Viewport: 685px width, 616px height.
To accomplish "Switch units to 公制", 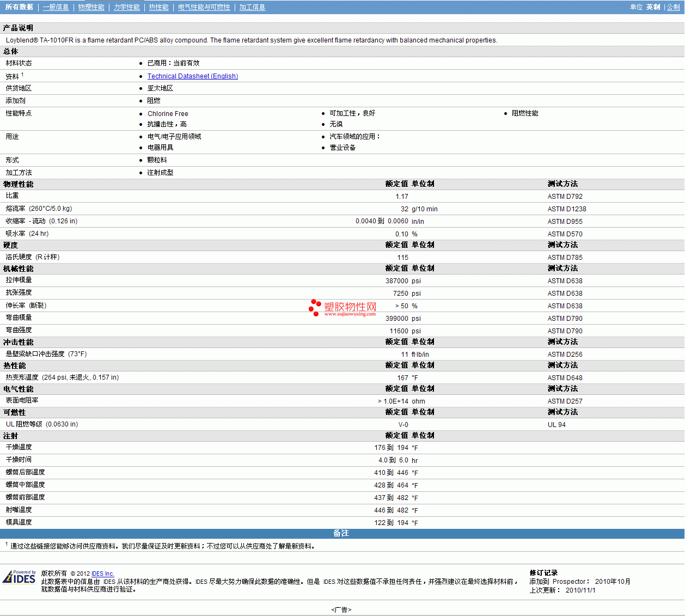I will click(x=673, y=7).
